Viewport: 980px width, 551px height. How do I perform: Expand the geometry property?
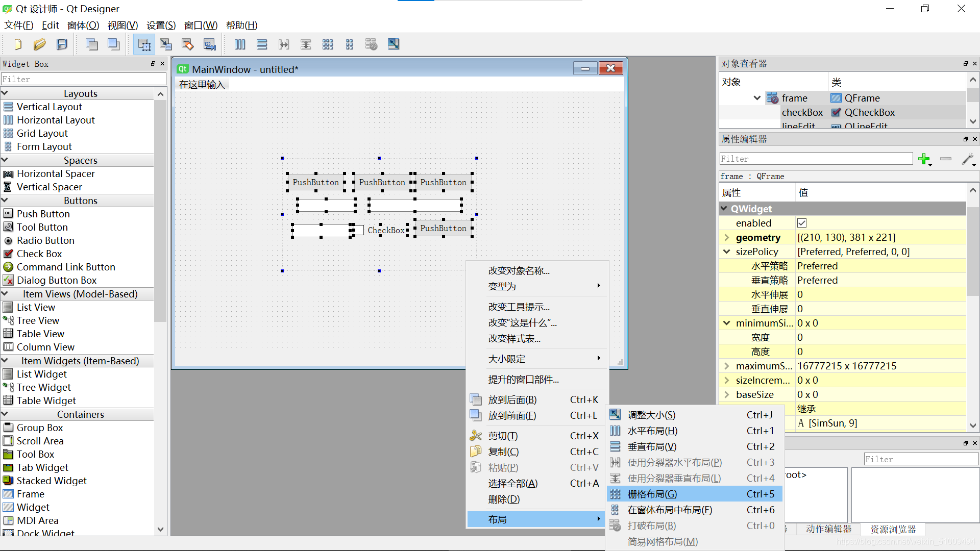click(726, 237)
